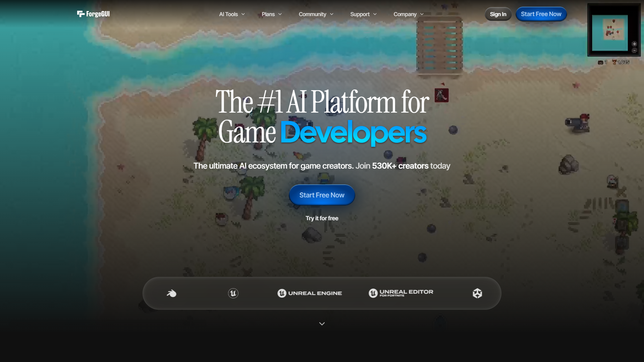The height and width of the screenshot is (362, 644).
Task: Open the ForgeGUI logo home link
Action: pos(93,14)
